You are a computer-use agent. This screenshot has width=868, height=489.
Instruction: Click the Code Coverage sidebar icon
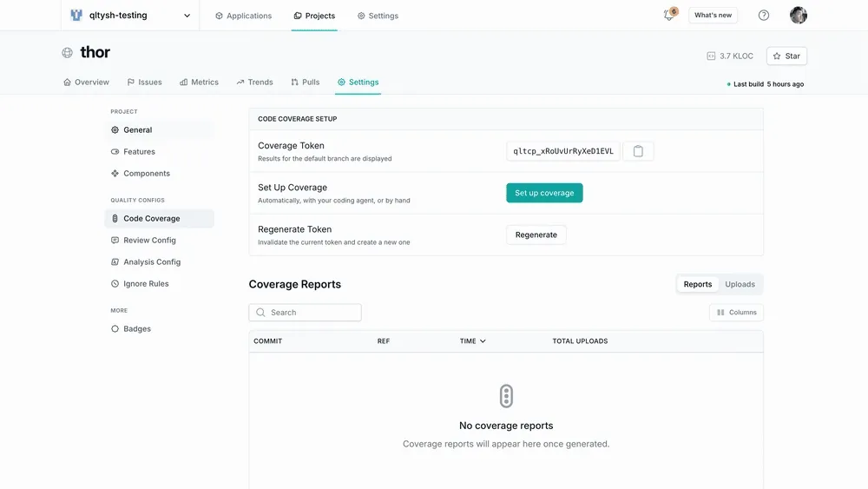[115, 218]
